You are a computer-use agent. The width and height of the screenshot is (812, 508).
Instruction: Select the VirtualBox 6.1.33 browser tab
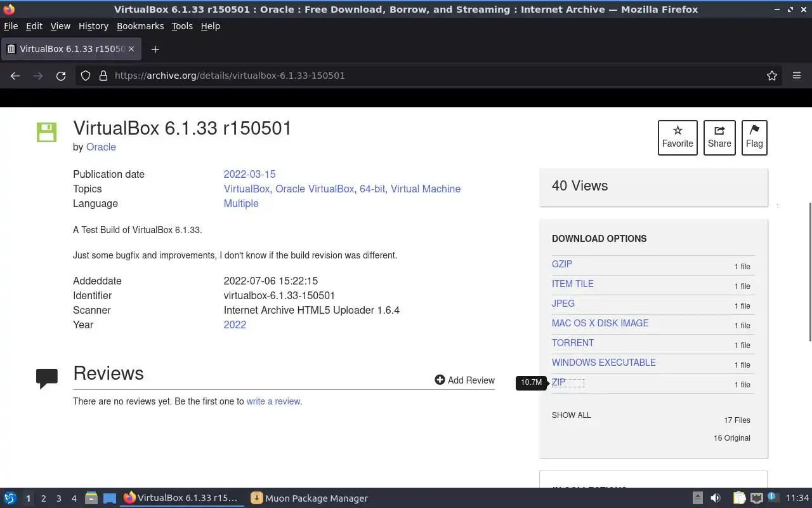(x=71, y=49)
